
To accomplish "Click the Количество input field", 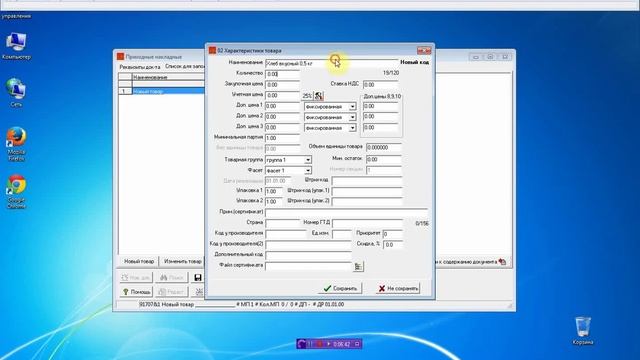I will 282,74.
